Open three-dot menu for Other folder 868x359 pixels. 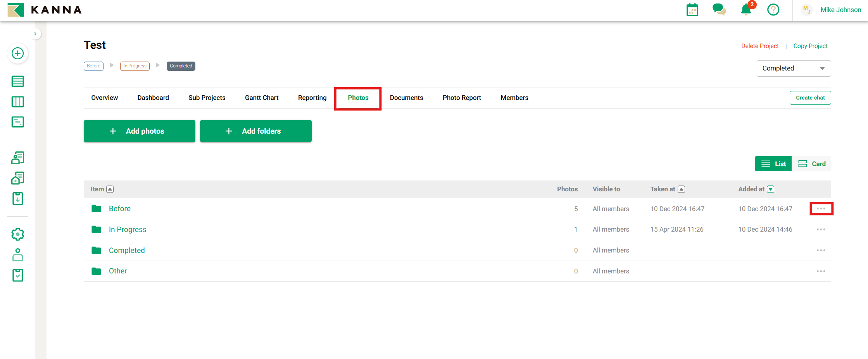click(x=821, y=271)
